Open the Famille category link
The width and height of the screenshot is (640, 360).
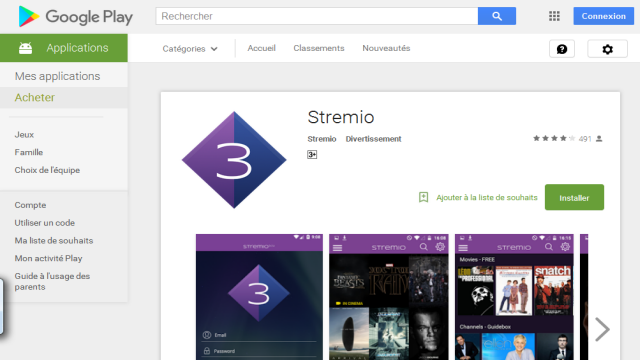click(x=29, y=152)
